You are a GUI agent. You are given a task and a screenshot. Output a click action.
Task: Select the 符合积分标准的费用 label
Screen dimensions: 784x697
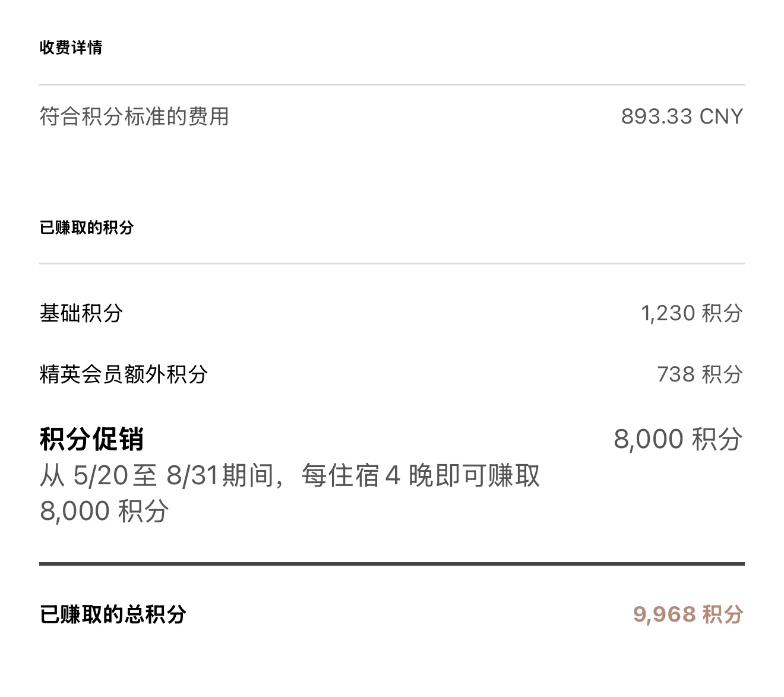pos(134,116)
